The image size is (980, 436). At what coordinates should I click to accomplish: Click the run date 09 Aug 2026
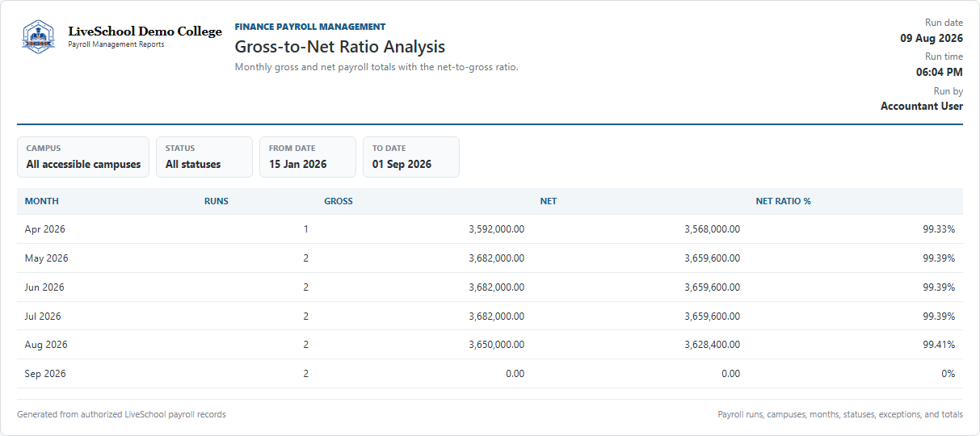(932, 38)
